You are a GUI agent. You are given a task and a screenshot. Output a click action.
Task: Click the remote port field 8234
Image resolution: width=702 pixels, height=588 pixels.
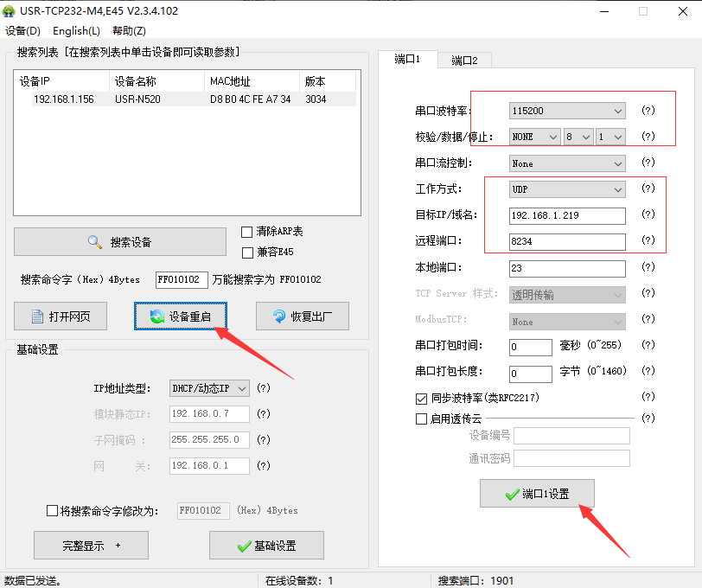[567, 241]
